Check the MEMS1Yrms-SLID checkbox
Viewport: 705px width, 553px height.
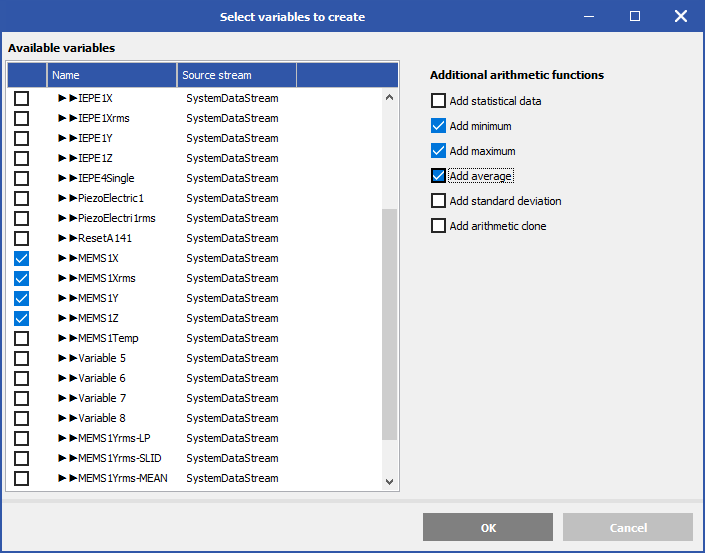coord(21,458)
